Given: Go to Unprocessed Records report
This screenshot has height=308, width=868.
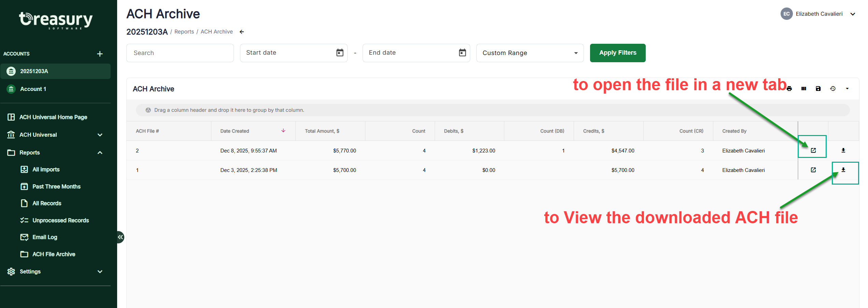Looking at the screenshot, I should 60,220.
